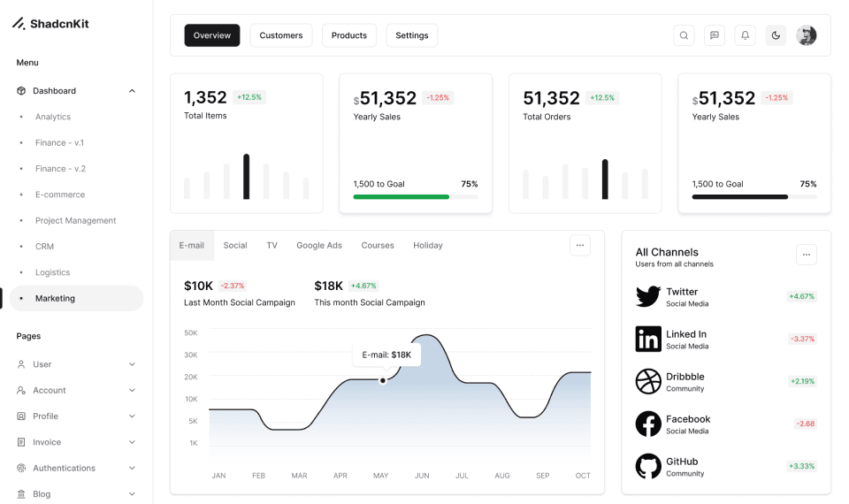Click the Facebook channel icon

click(x=648, y=424)
